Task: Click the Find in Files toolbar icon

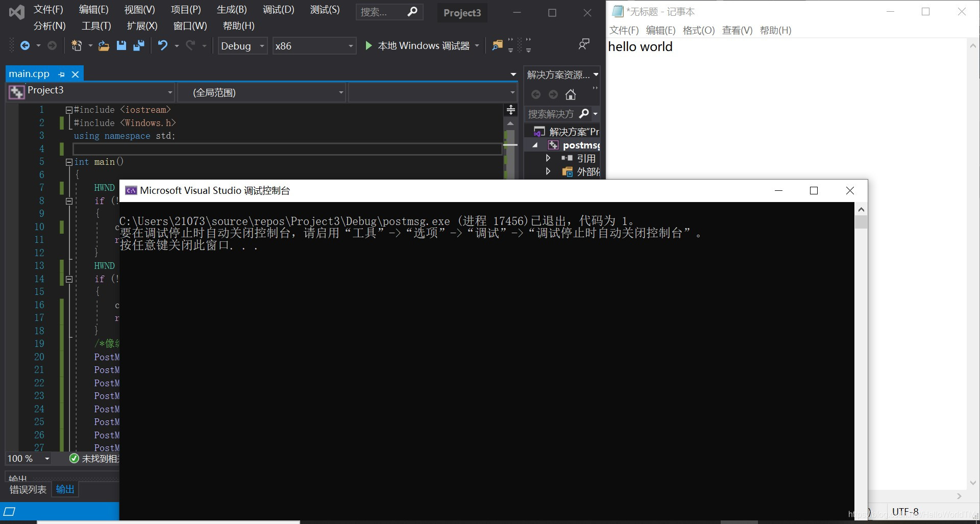Action: (497, 46)
